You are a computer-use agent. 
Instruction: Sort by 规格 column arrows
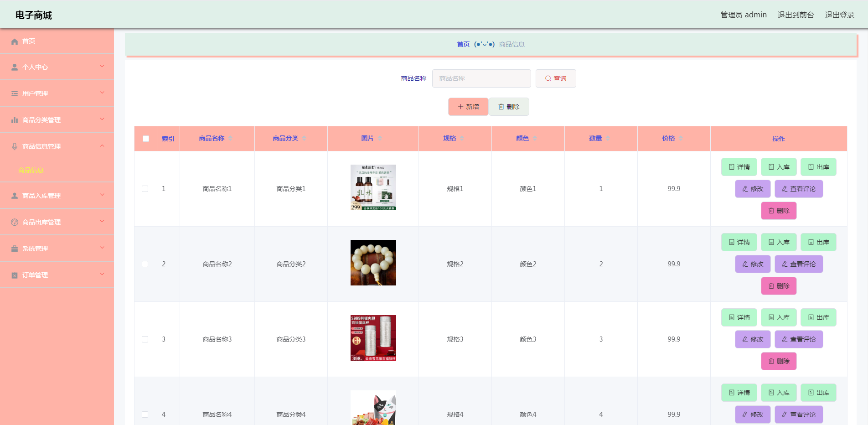coord(462,138)
